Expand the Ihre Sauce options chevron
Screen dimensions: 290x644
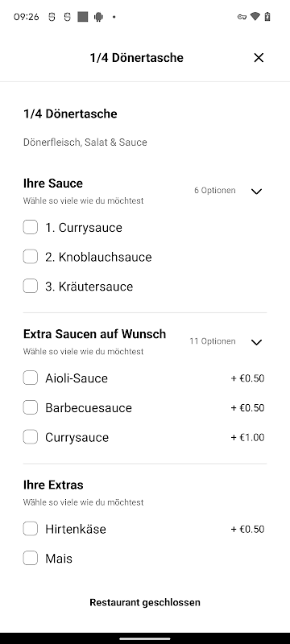(x=256, y=191)
